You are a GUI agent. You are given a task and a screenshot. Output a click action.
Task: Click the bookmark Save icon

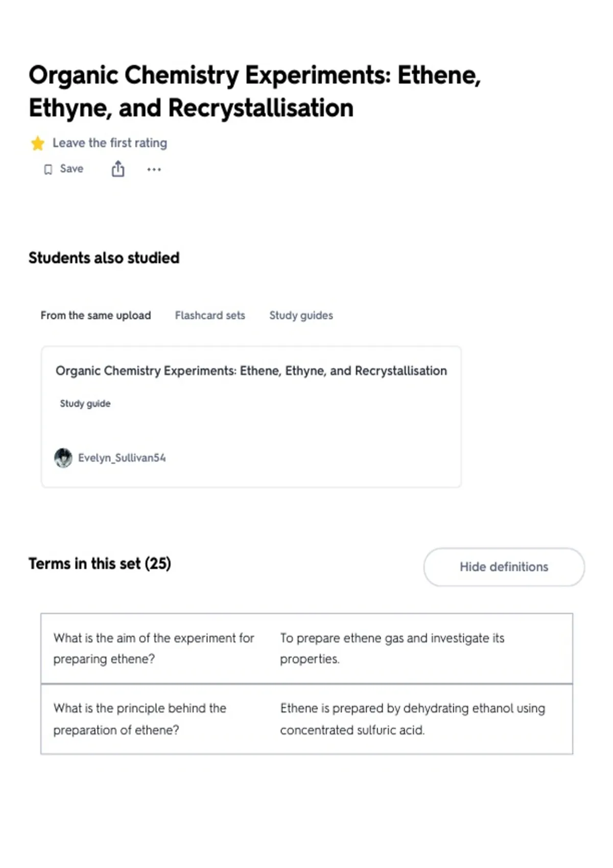tap(48, 170)
